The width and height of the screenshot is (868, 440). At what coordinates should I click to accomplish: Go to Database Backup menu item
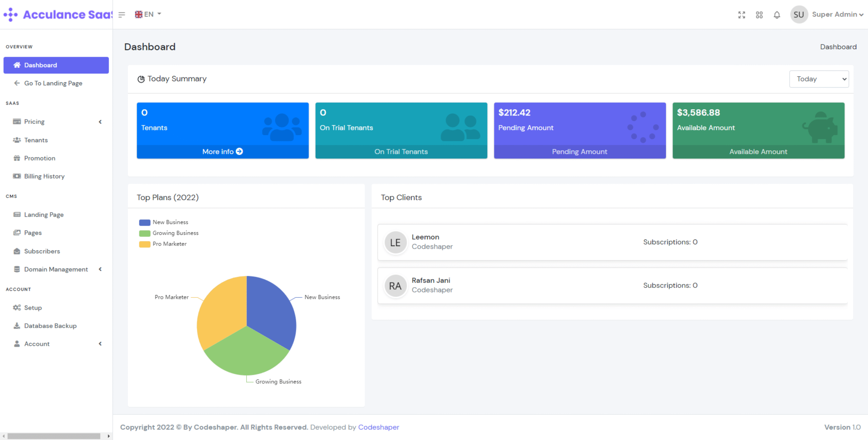[x=50, y=326]
